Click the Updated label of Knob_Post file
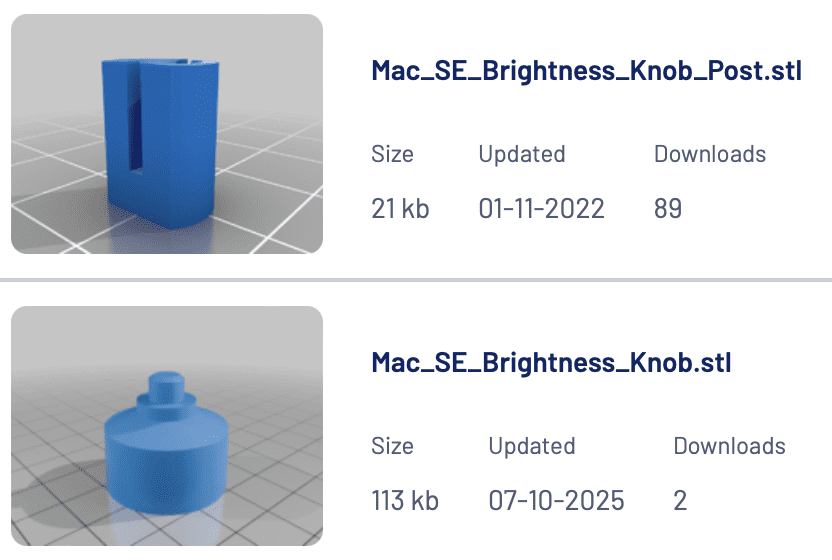The image size is (832, 560). [x=522, y=154]
